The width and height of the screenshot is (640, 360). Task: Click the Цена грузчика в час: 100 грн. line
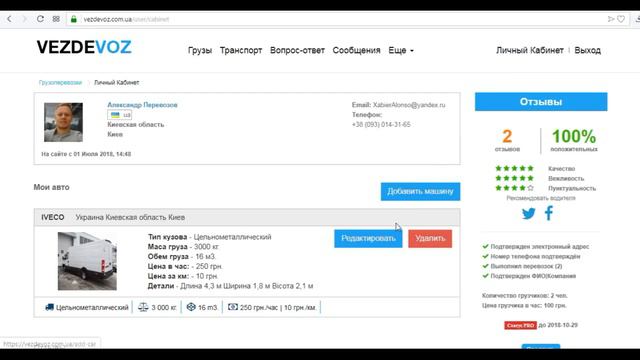coord(524,305)
